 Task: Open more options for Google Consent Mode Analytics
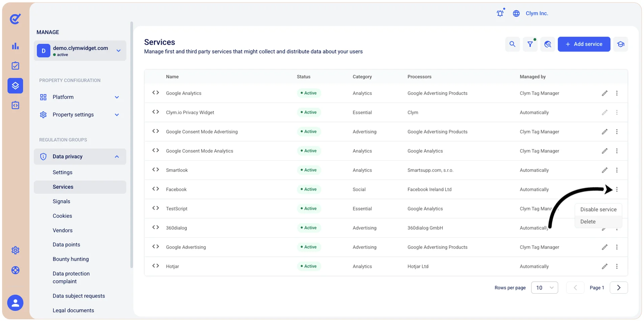617,151
